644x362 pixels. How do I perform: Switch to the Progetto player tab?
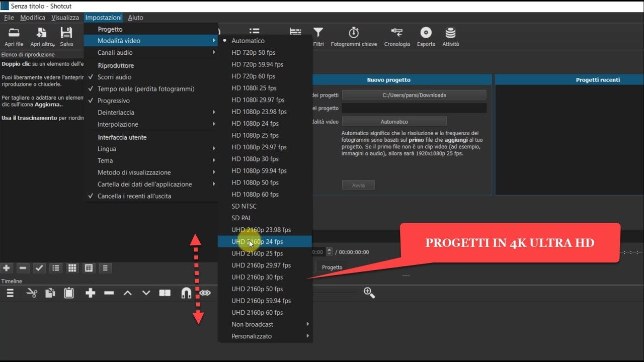(332, 267)
